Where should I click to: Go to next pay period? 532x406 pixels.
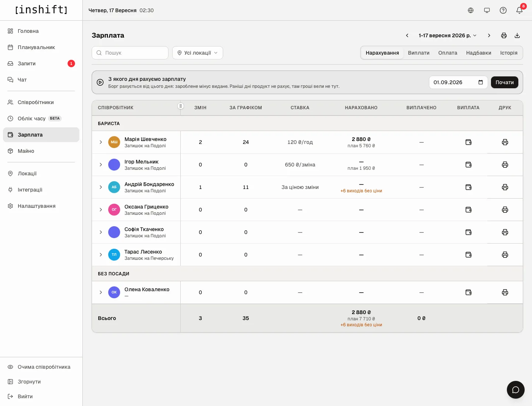(489, 35)
